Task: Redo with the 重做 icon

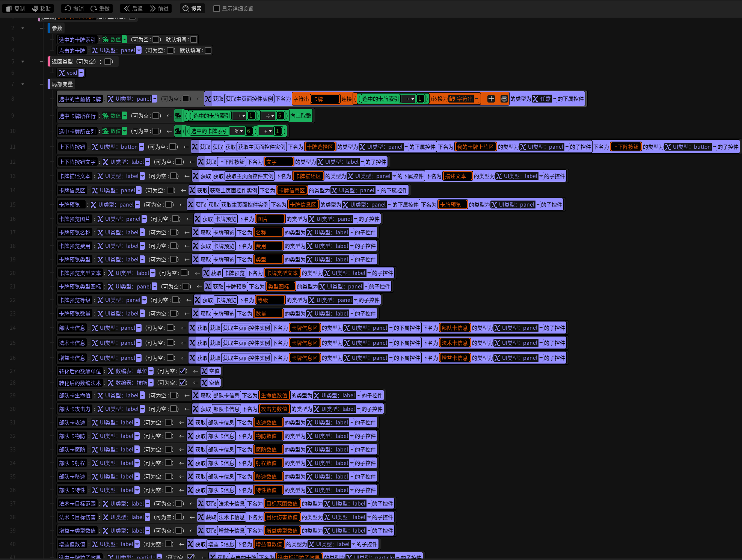Action: tap(94, 9)
